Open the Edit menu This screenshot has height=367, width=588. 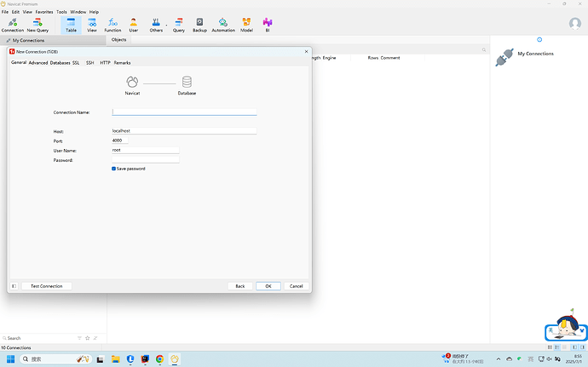15,12
